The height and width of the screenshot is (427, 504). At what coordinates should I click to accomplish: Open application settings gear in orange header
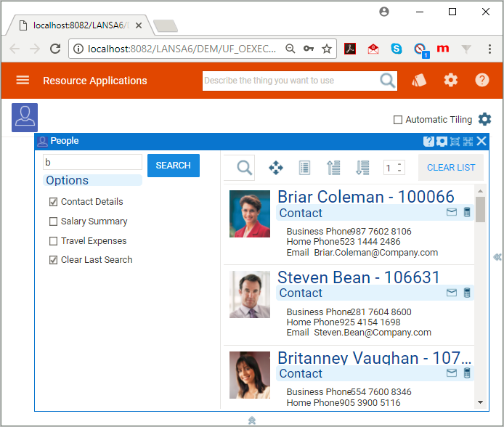451,80
